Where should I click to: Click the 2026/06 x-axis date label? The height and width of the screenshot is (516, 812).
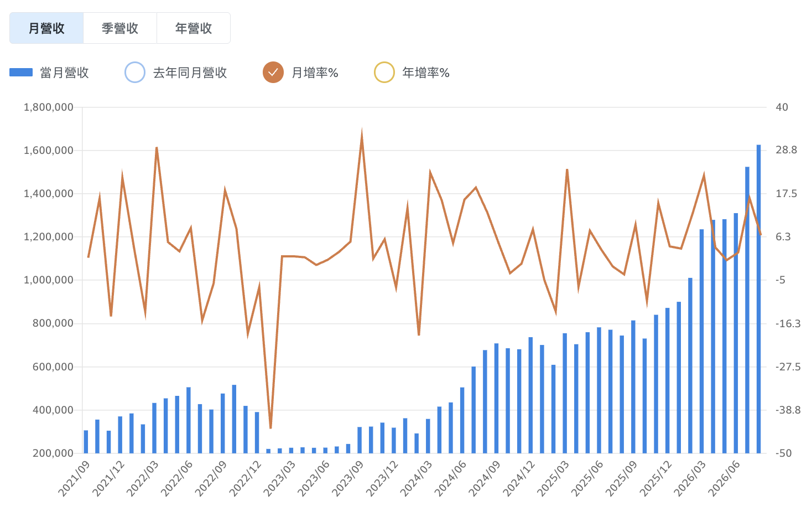click(x=724, y=478)
